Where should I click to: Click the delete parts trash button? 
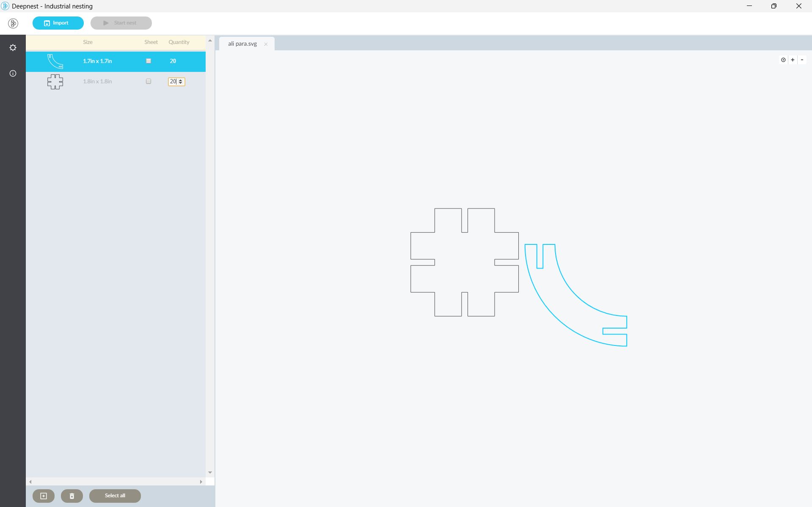(72, 496)
